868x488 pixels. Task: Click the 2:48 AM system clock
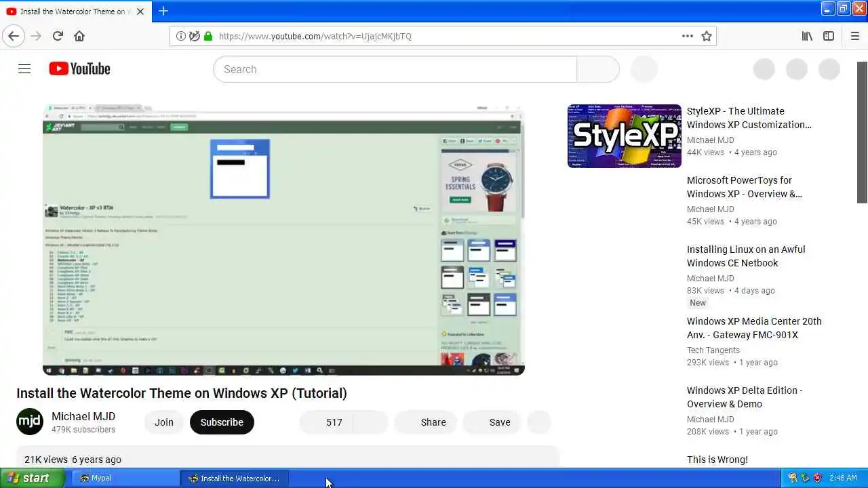843,478
